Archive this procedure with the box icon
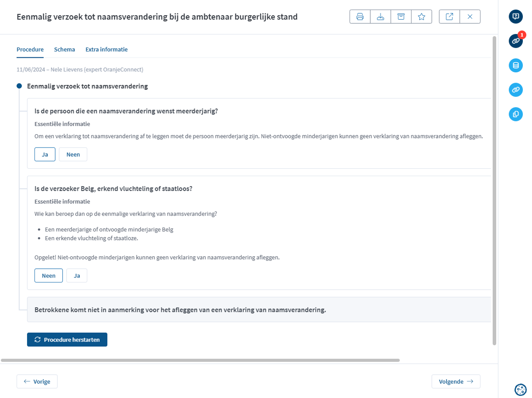 (x=401, y=17)
